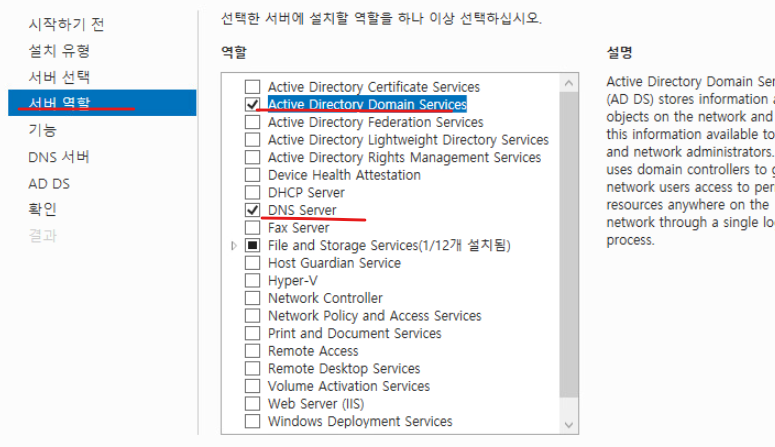Go to 기능 step

point(43,130)
